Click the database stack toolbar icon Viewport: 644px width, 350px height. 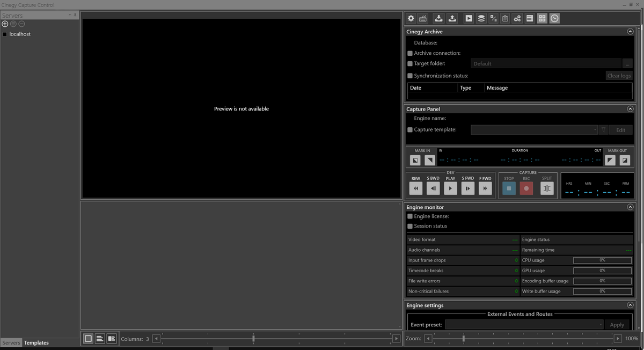pos(481,18)
